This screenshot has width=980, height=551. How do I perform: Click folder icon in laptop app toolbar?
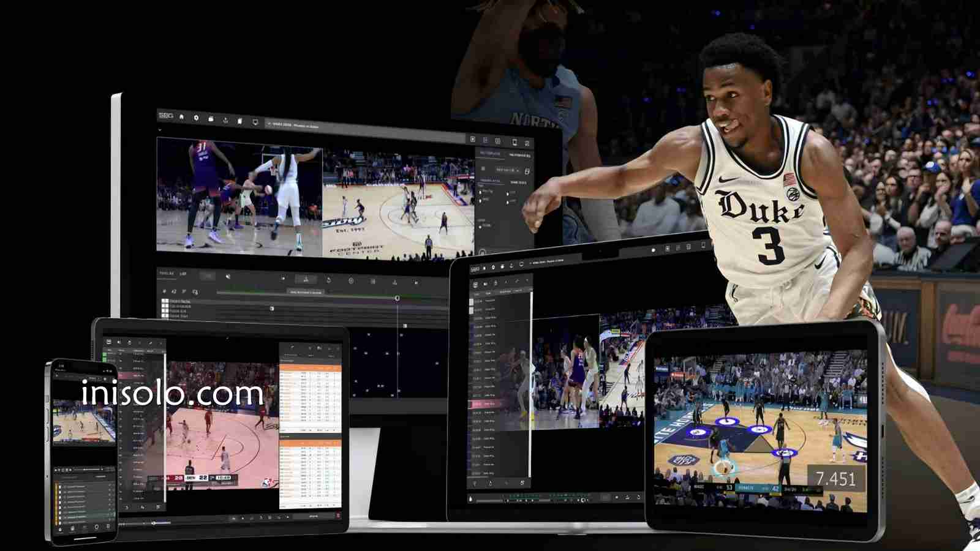[502, 266]
